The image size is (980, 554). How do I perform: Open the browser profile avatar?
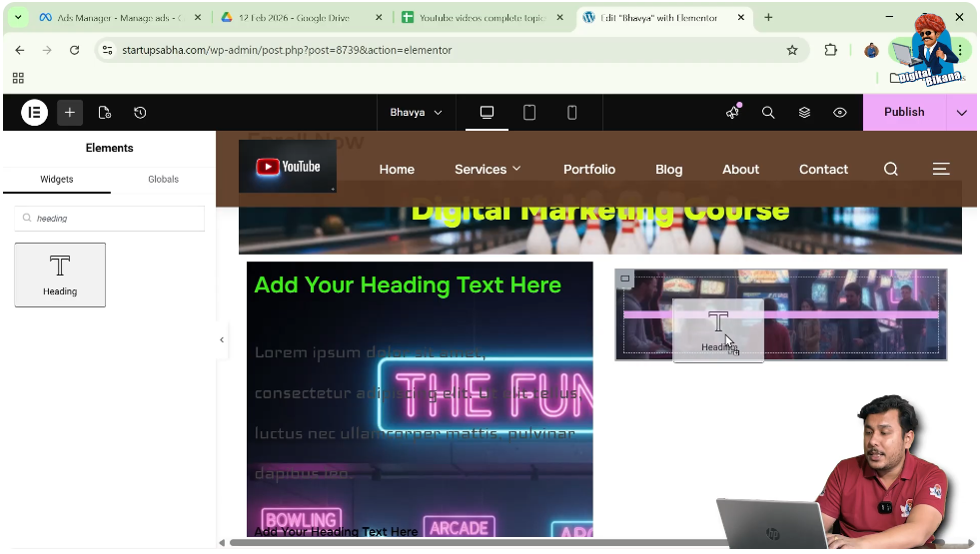[871, 50]
